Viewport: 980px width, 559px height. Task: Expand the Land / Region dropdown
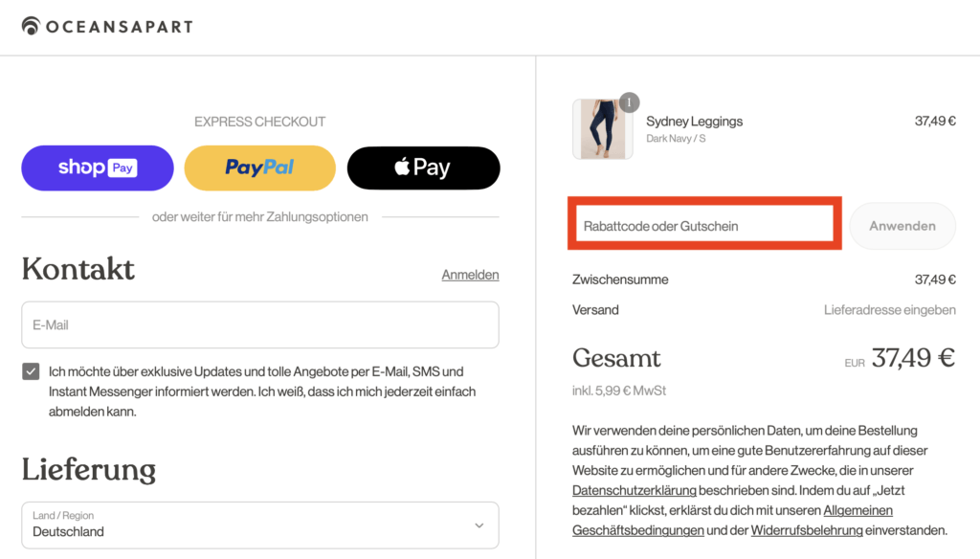pyautogui.click(x=260, y=525)
